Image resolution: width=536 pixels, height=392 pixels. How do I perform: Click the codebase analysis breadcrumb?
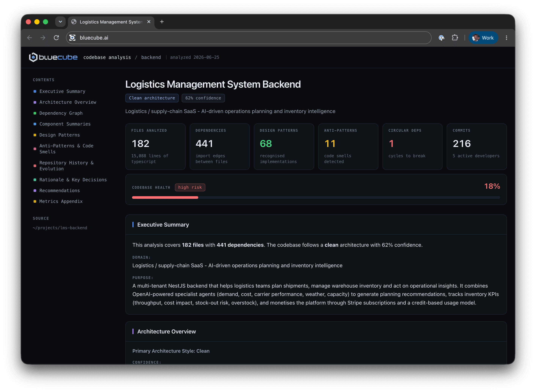pos(107,57)
